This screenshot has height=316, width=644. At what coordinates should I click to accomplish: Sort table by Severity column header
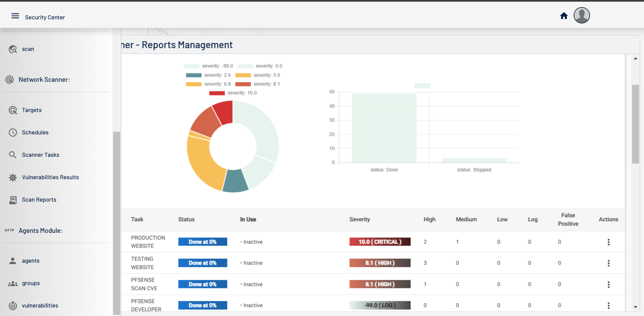point(359,219)
